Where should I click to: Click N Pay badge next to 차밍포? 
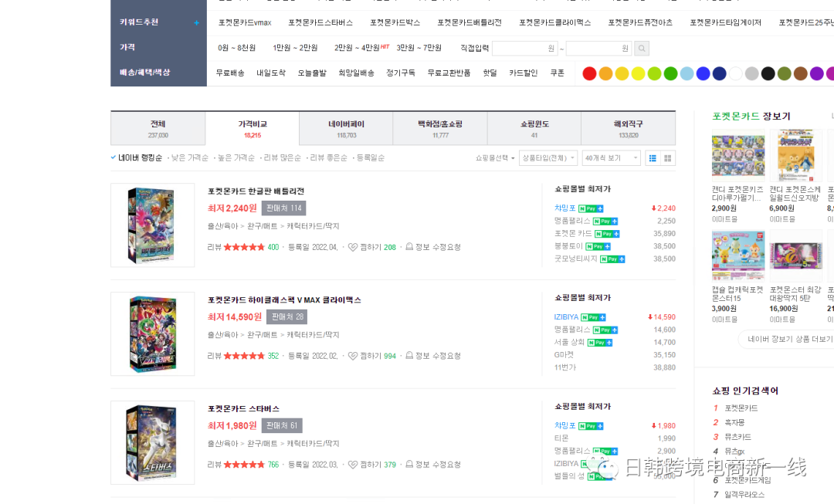tap(590, 207)
